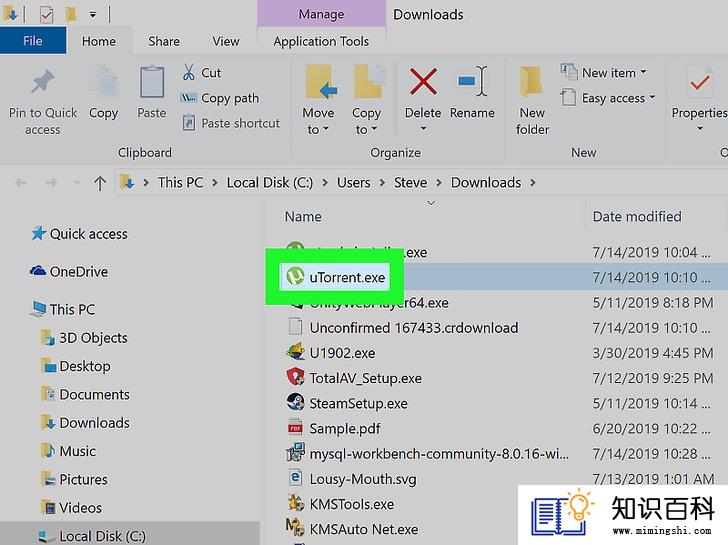
Task: Delete the selected file with red X
Action: pyautogui.click(x=423, y=91)
